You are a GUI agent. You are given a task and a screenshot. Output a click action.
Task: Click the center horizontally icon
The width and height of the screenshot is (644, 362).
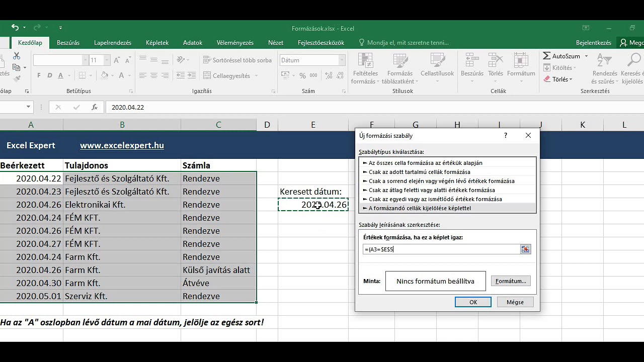tap(154, 76)
